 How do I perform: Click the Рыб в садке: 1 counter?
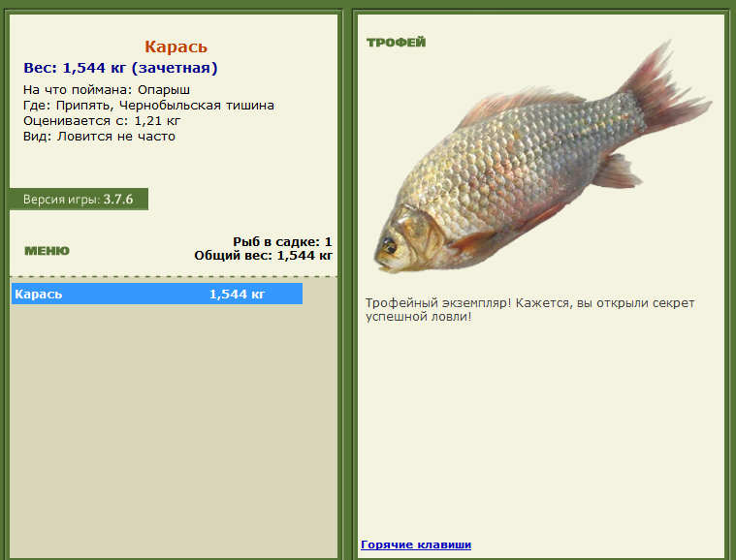[282, 241]
